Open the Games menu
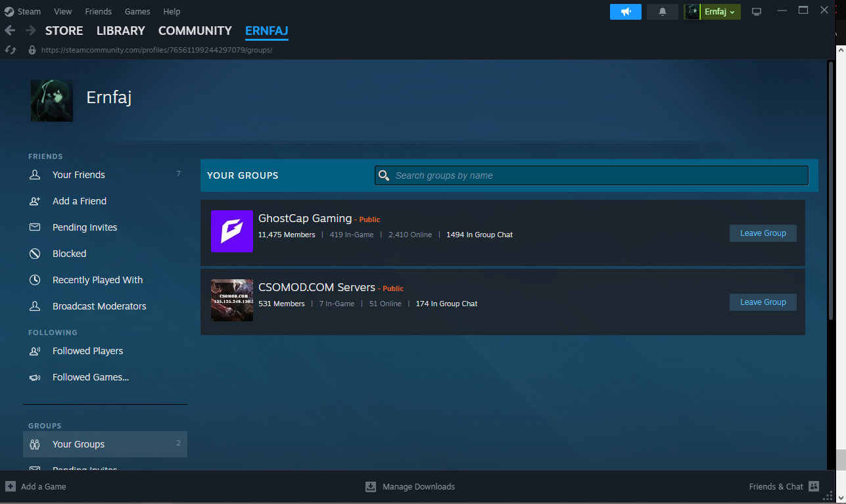Image resolution: width=846 pixels, height=504 pixels. pyautogui.click(x=137, y=12)
